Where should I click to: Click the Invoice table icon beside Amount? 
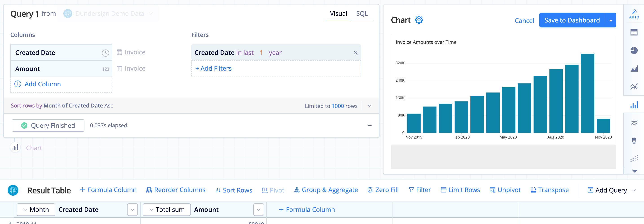pos(119,68)
